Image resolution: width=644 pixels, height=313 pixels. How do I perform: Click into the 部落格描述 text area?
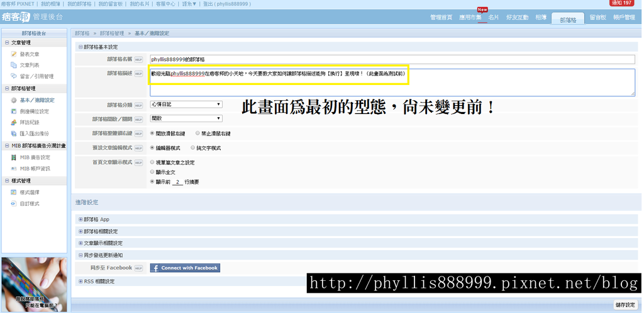pyautogui.click(x=392, y=83)
